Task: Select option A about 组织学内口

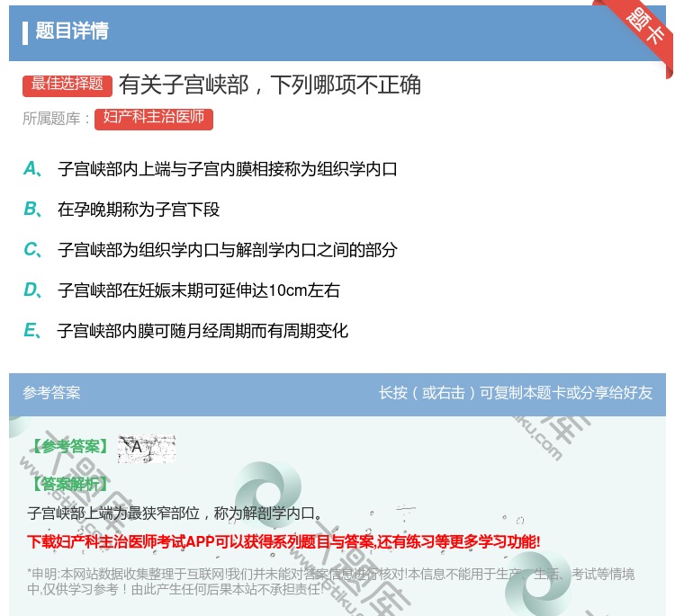Action: [x=210, y=169]
